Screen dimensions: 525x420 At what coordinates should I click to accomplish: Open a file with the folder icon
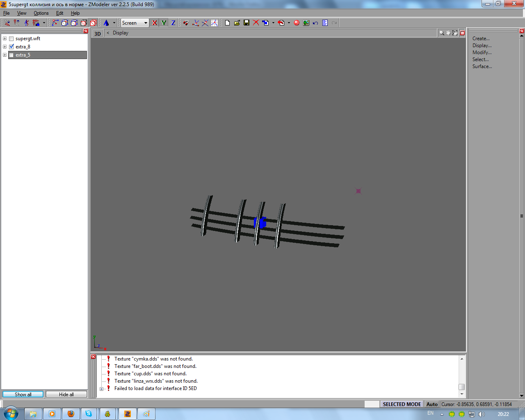237,23
